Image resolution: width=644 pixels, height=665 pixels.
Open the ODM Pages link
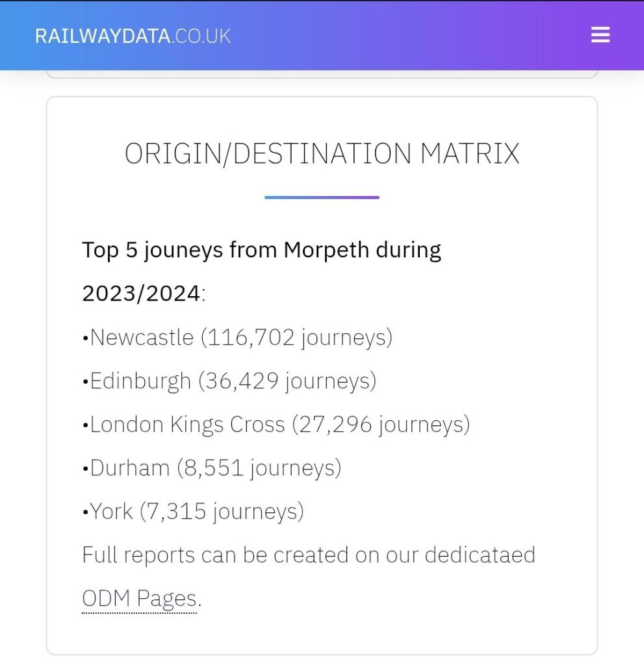point(139,598)
